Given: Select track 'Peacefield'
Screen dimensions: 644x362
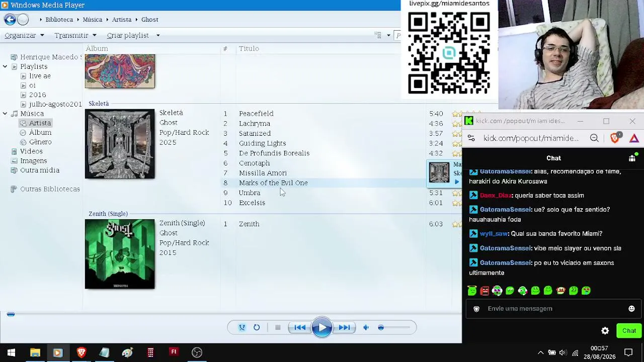Looking at the screenshot, I should click(x=256, y=114).
